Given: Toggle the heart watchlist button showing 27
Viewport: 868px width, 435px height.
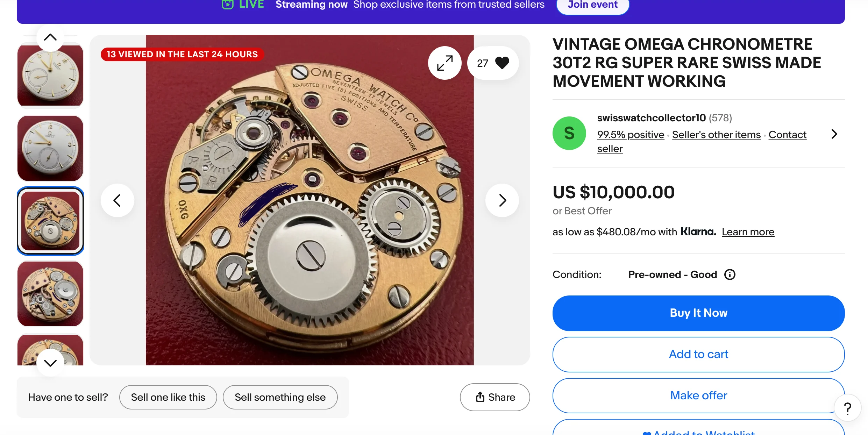Looking at the screenshot, I should pos(493,63).
